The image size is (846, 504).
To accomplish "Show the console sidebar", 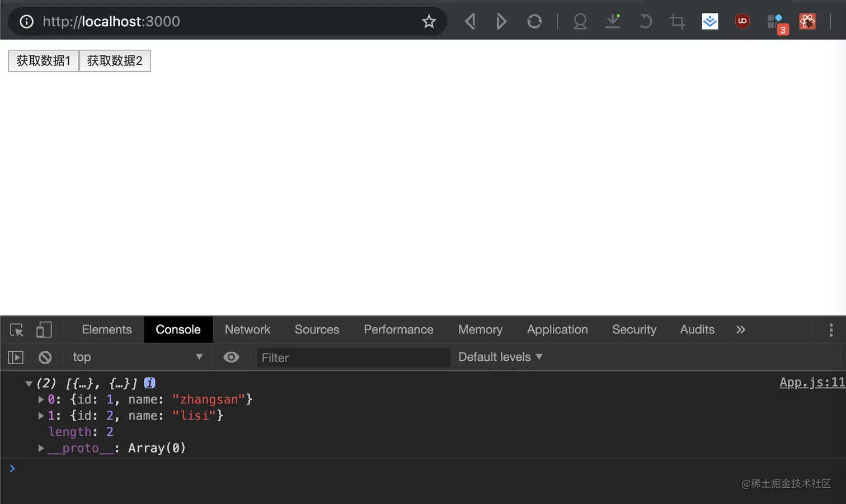I will (16, 357).
